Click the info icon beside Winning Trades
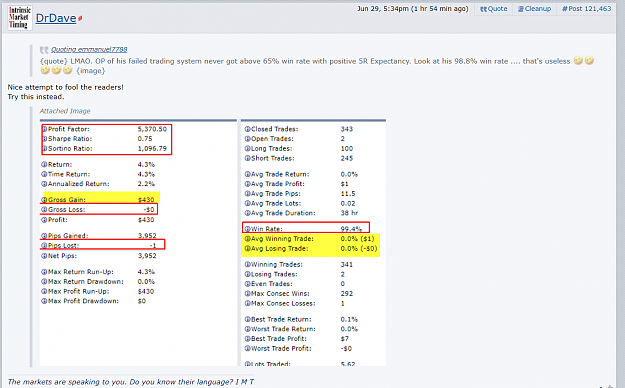Image resolution: width=625 pixels, height=388 pixels. click(248, 264)
